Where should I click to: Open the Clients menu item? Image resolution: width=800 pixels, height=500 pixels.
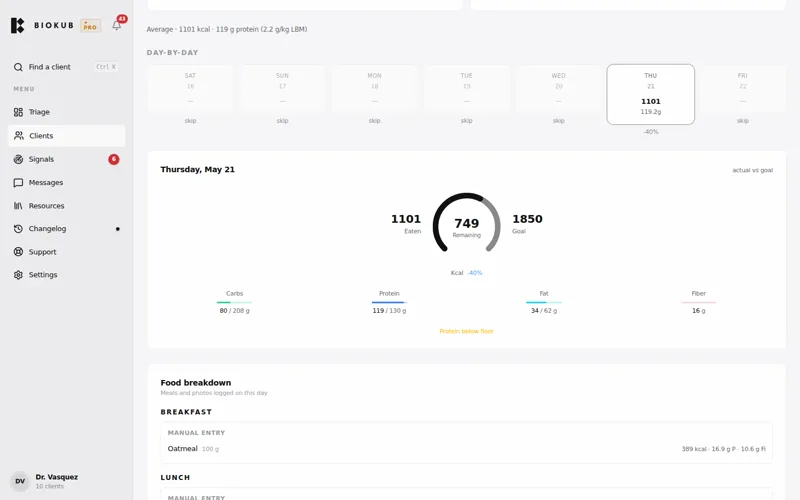[x=66, y=136]
